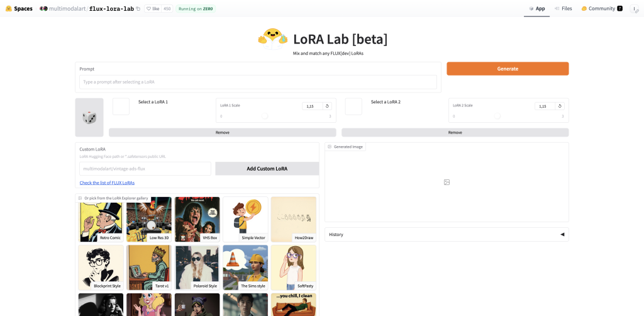Adjust the LoRA 2 Scale slider handle
Screen dimensions: 644x316
point(497,116)
